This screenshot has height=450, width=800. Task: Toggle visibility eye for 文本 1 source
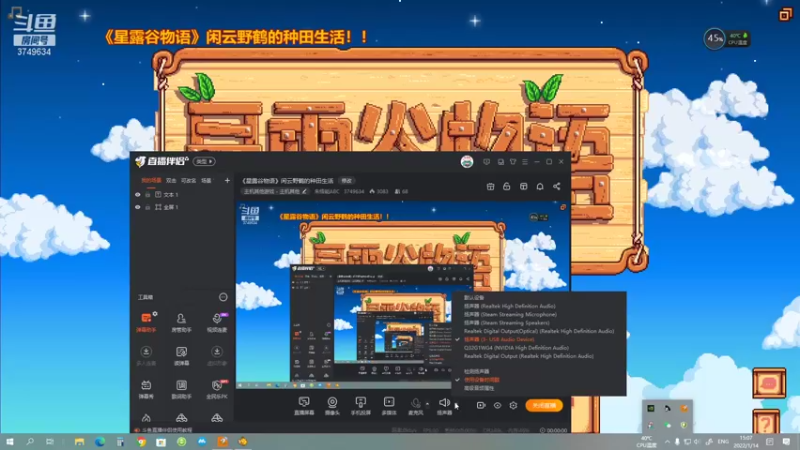click(138, 194)
